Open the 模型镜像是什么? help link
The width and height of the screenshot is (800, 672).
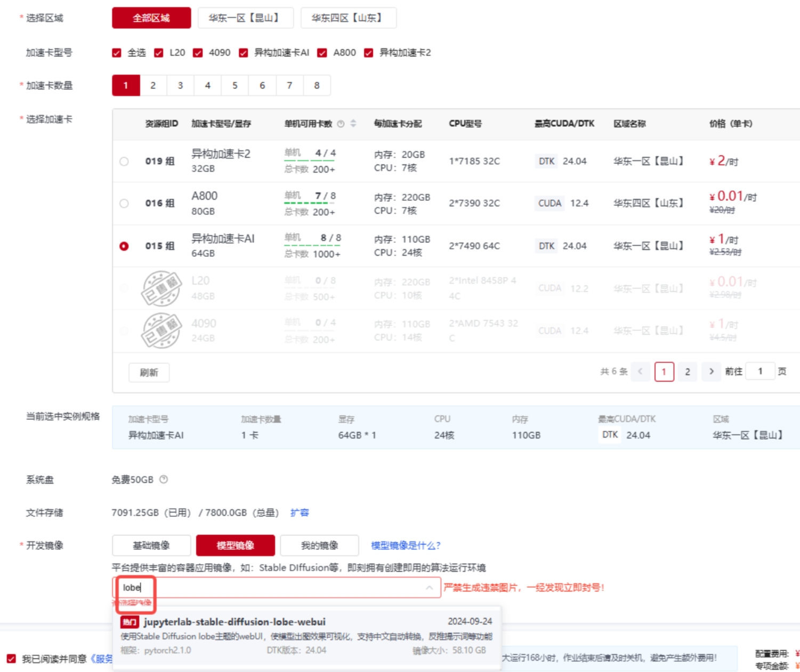406,545
